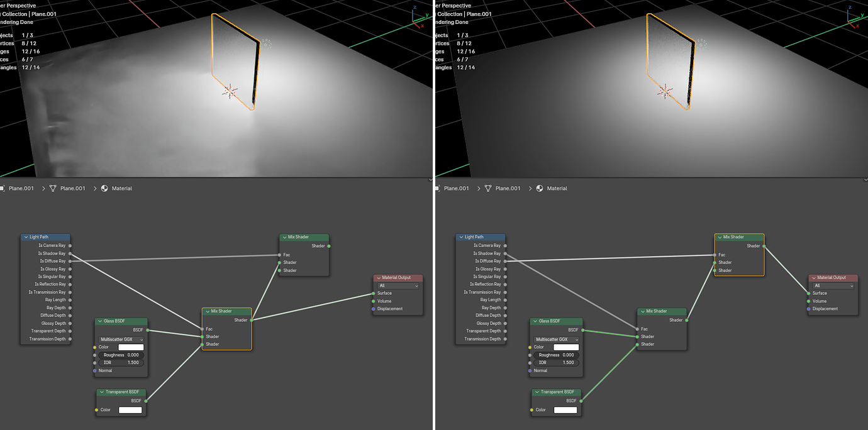The height and width of the screenshot is (430, 868).
Task: Click Is Shadow Ray output socket in left editor
Action: tap(70, 253)
